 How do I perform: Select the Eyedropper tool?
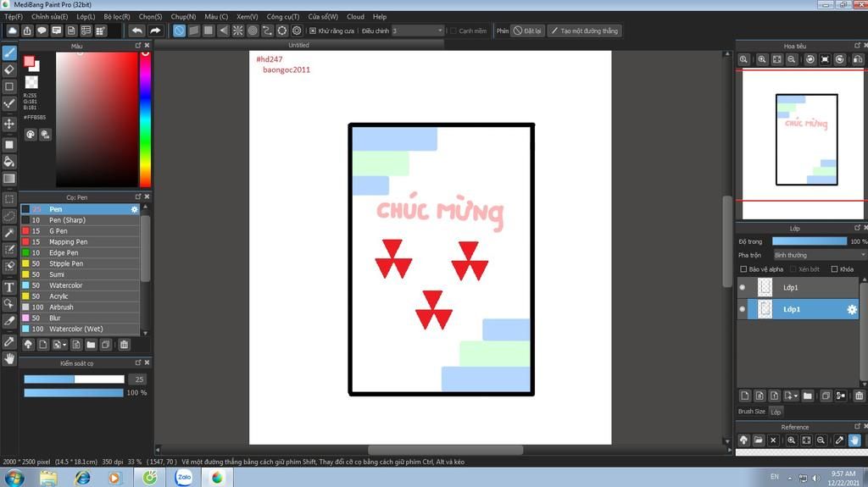pos(9,341)
